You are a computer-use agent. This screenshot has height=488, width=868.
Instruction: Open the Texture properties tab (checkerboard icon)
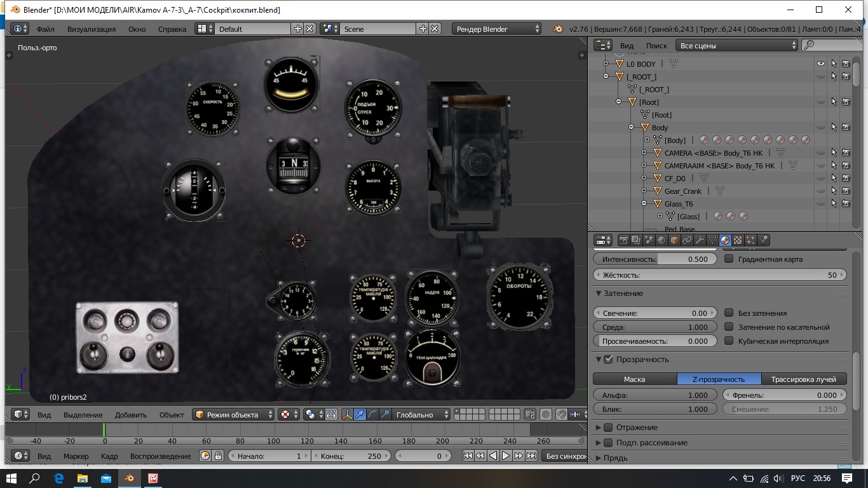click(738, 240)
